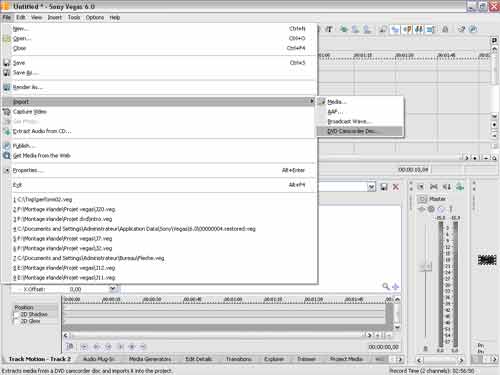Switch to the Project Media tab
Screen dimensions: 500x375
click(346, 359)
